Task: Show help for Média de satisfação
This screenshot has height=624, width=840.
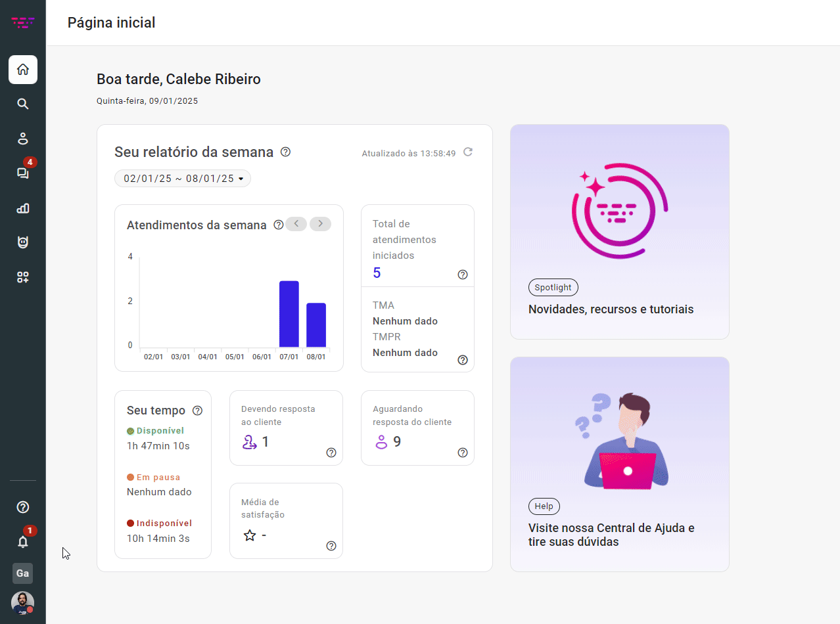Action: [x=331, y=546]
